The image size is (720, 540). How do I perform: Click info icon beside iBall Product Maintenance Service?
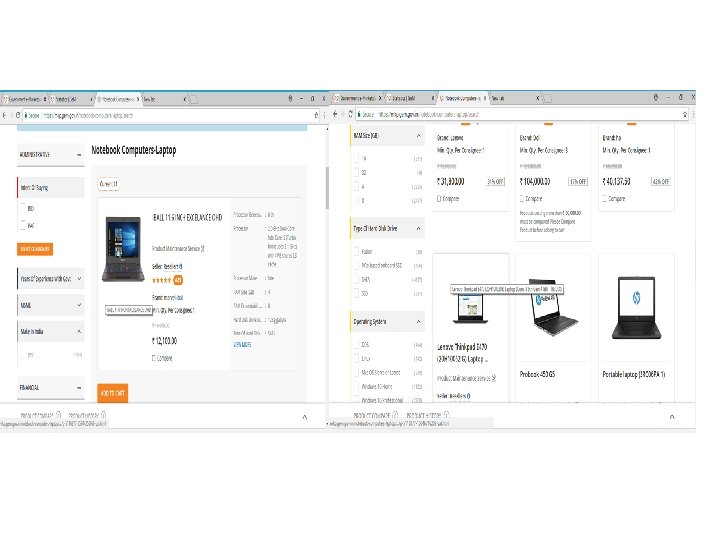[202, 248]
